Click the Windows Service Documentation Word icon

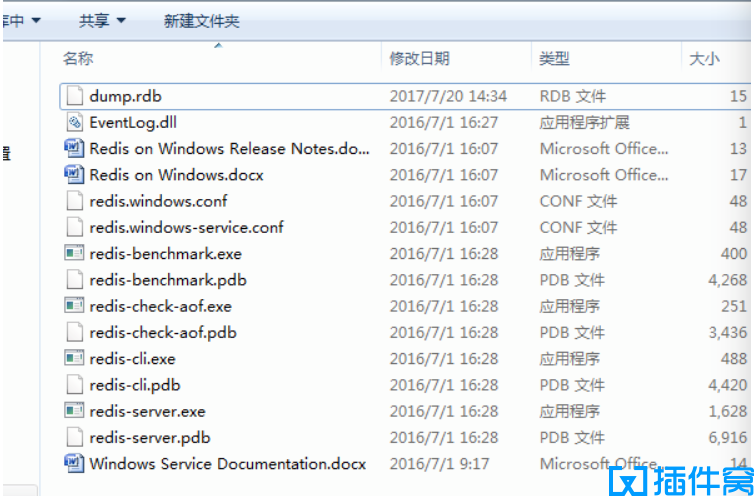(74, 463)
